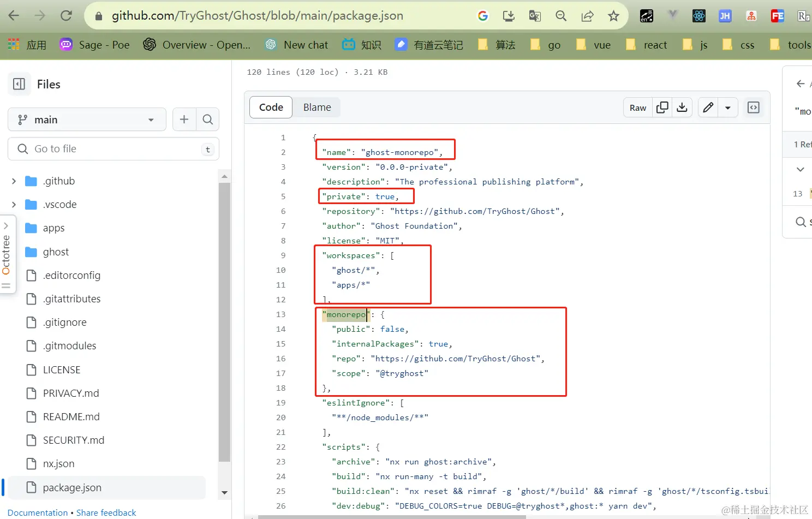Open the New chat bookmark

click(296, 45)
